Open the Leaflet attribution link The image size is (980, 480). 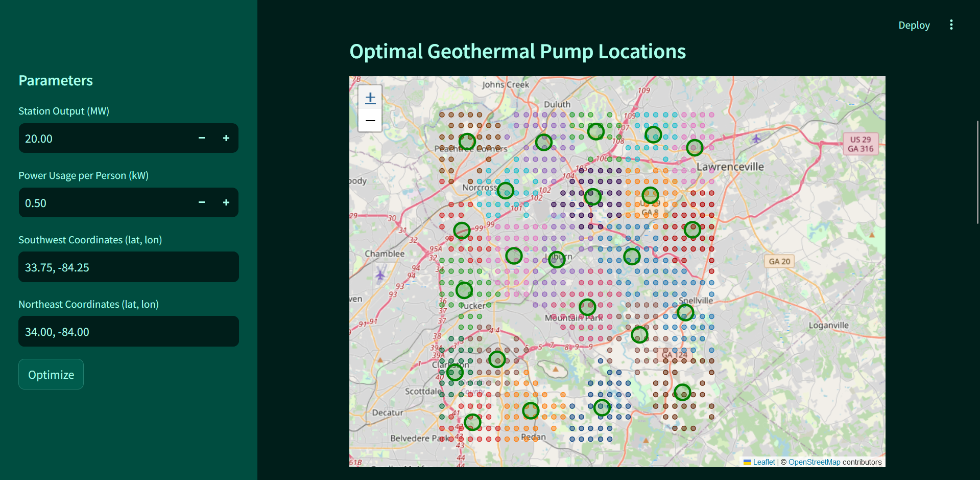click(x=763, y=462)
